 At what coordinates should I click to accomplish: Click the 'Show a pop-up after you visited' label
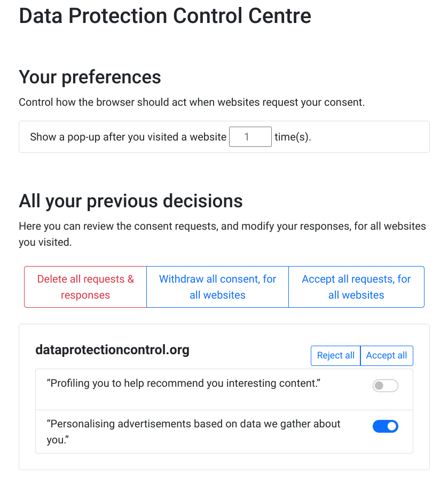click(128, 137)
